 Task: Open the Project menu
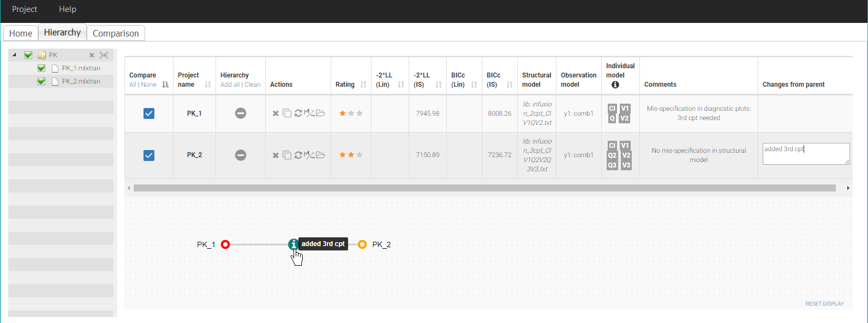click(x=25, y=9)
